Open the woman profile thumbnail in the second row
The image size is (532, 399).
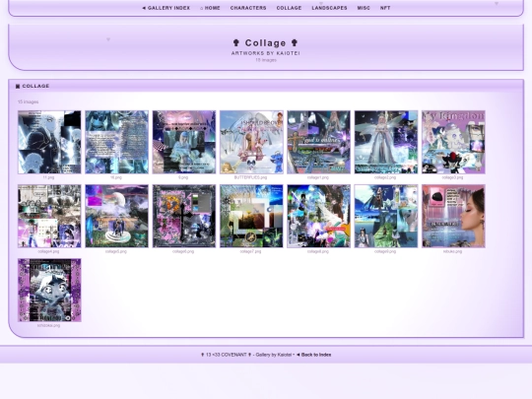(x=453, y=216)
